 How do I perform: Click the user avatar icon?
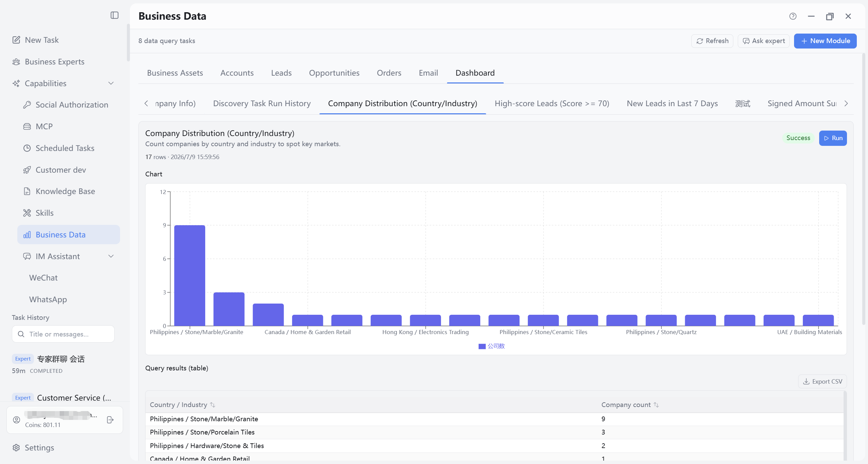tap(17, 420)
